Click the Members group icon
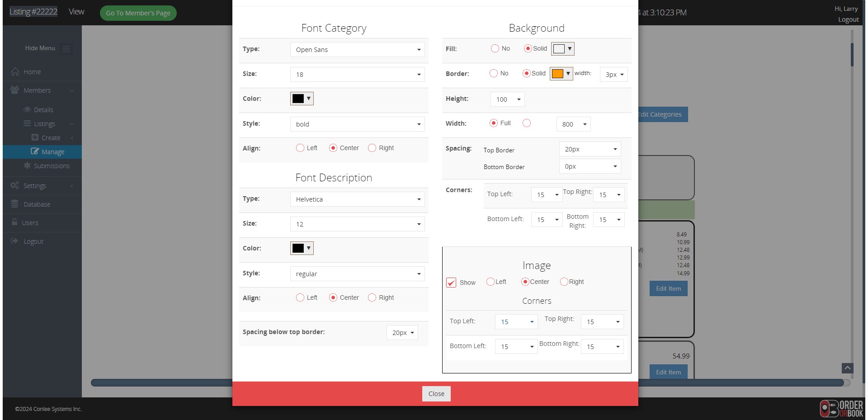The image size is (868, 420). click(x=15, y=90)
